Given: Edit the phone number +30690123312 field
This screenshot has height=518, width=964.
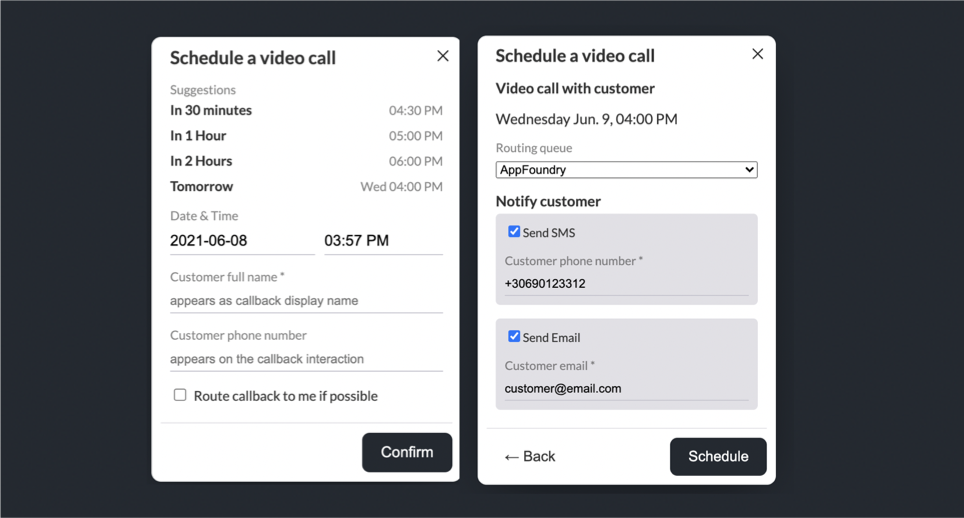Looking at the screenshot, I should point(625,284).
